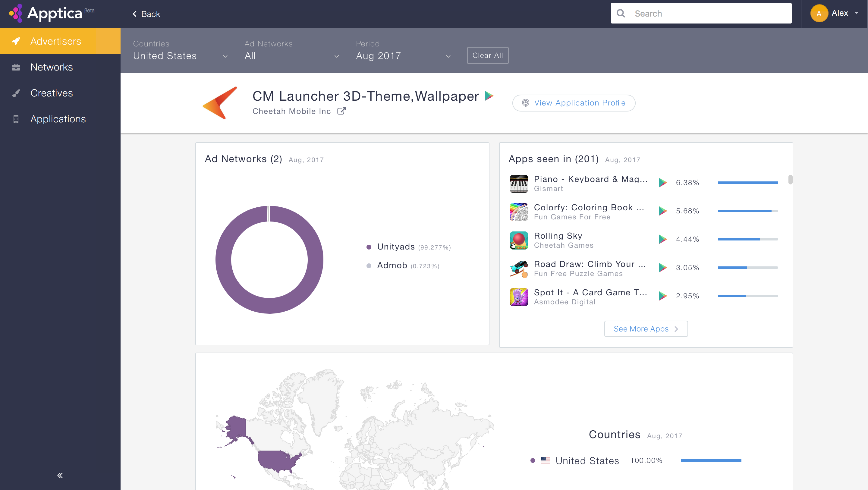Image resolution: width=868 pixels, height=490 pixels.
Task: Focus the Search input field
Action: click(x=701, y=14)
